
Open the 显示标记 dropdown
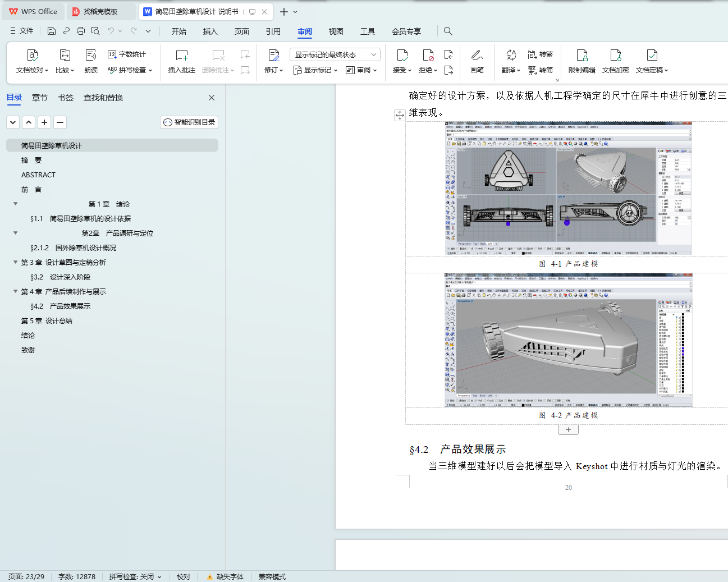coord(315,70)
